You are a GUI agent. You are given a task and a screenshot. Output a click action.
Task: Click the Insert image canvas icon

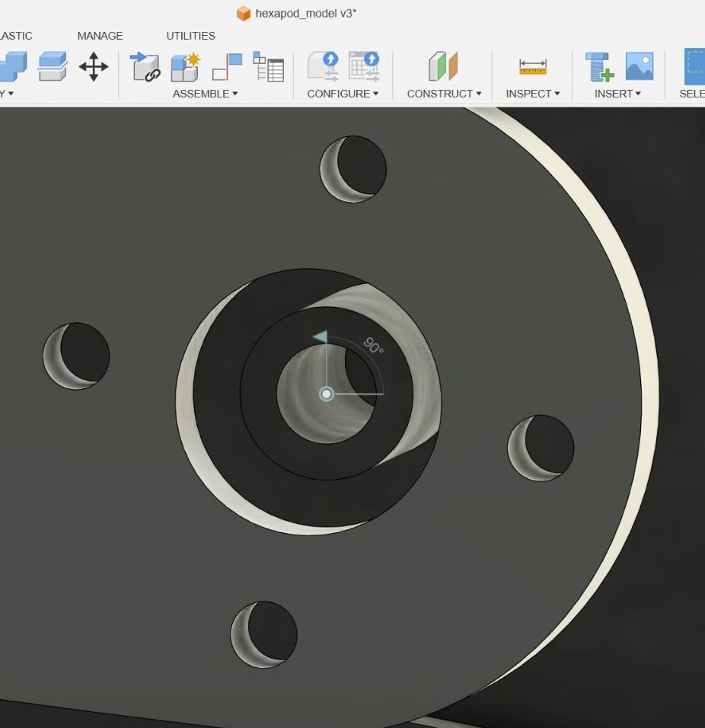tap(640, 67)
